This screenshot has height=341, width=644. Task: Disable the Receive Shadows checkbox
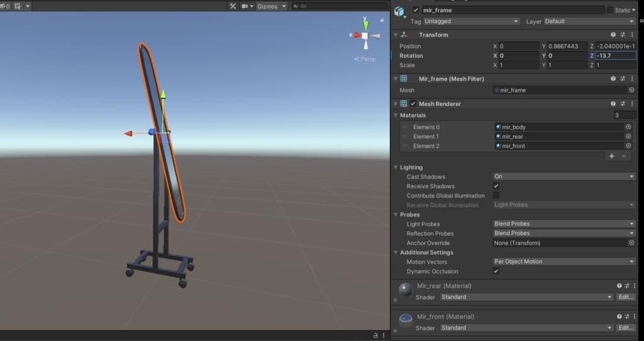click(x=496, y=186)
